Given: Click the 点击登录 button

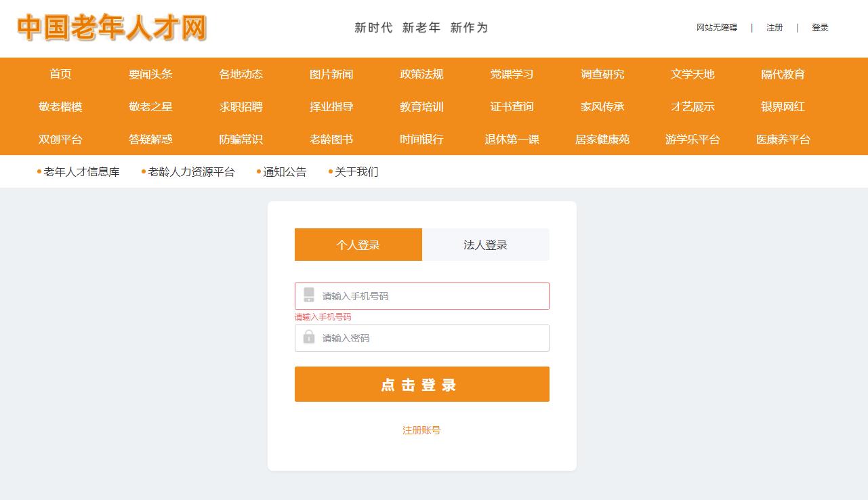Looking at the screenshot, I should point(422,384).
